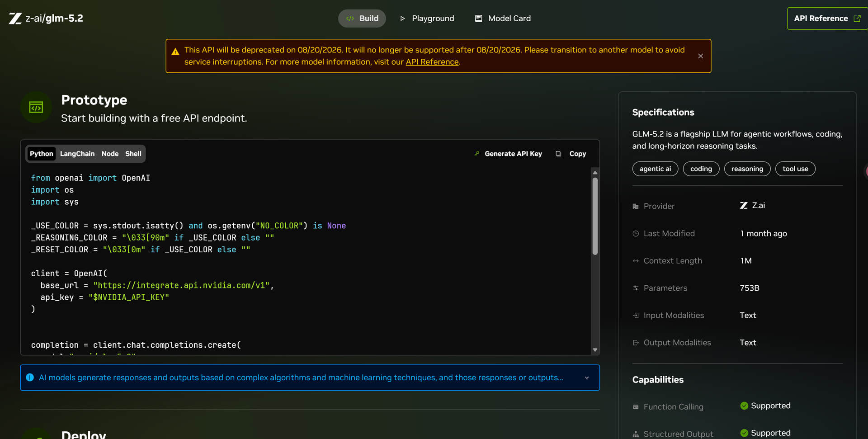Click the tool use tag
Image resolution: width=868 pixels, height=439 pixels.
[795, 169]
